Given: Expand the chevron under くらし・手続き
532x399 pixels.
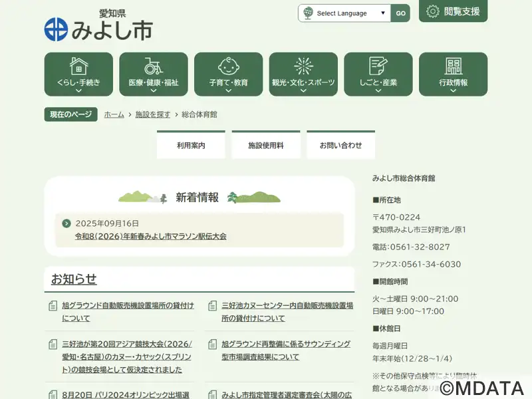Looking at the screenshot, I should (x=78, y=91).
